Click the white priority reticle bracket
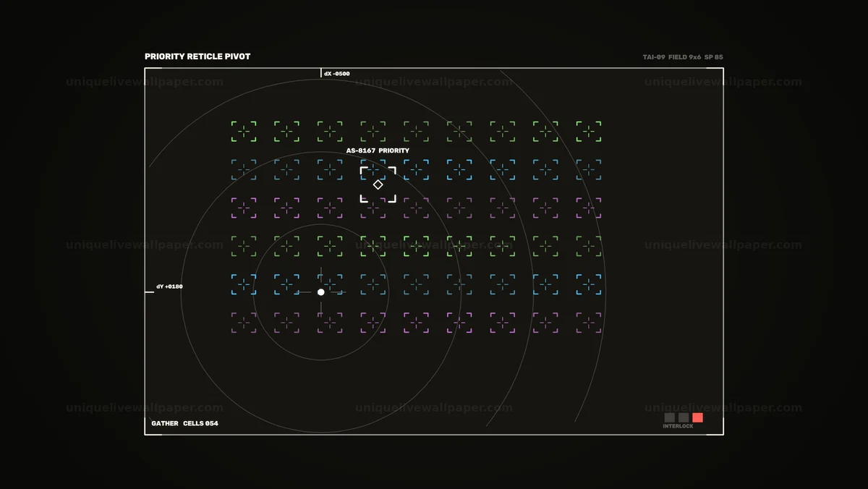Viewport: 868px width, 489px height. tap(378, 184)
